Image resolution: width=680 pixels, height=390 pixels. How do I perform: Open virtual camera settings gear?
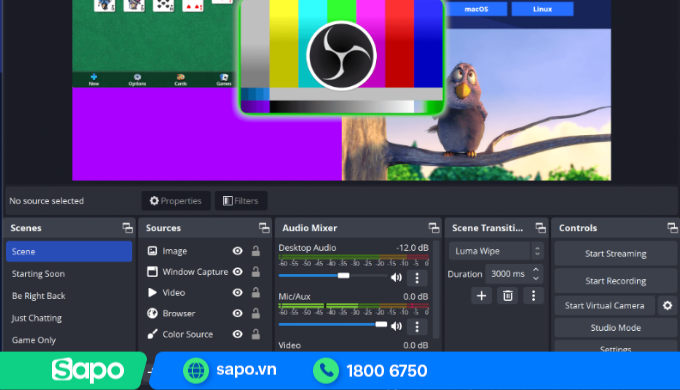click(667, 305)
